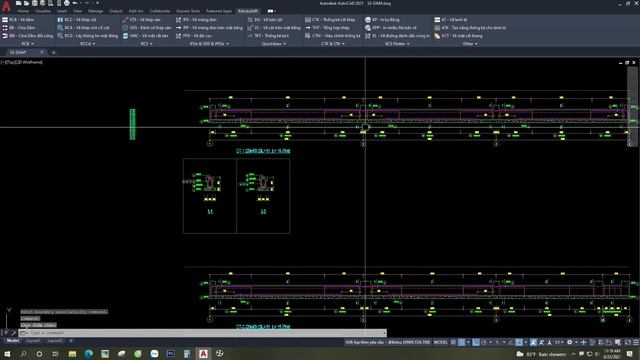Toggle object snap in status bar
The height and width of the screenshot is (360, 640).
point(519,342)
